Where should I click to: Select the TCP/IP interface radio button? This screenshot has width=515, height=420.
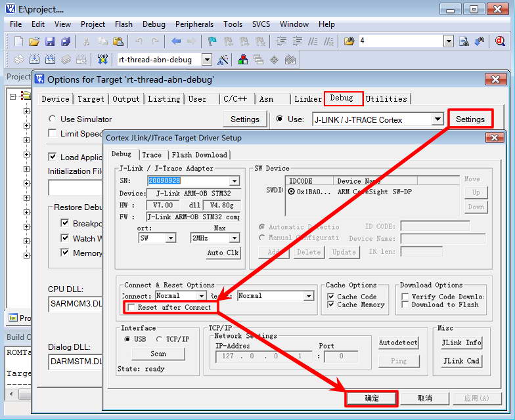160,339
